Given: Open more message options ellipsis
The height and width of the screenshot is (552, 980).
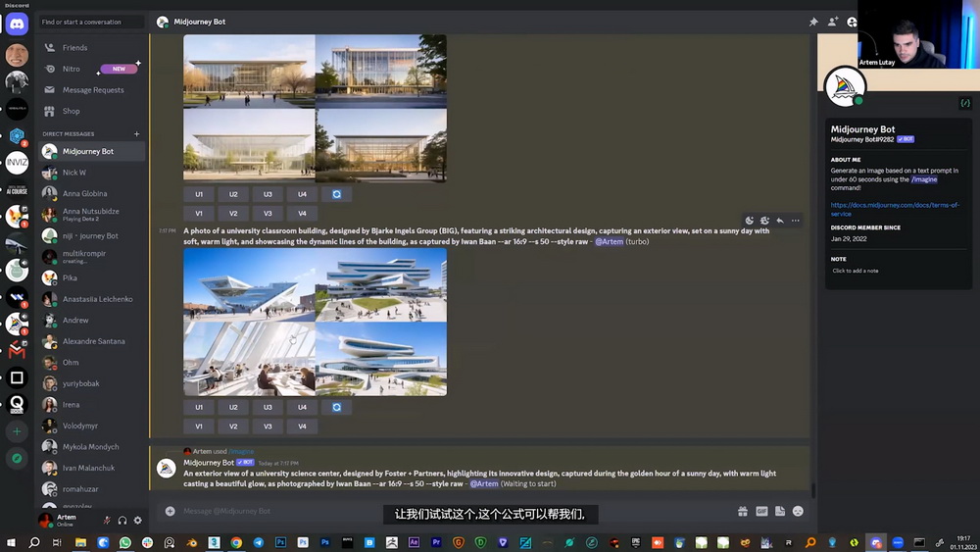Looking at the screenshot, I should 795,221.
